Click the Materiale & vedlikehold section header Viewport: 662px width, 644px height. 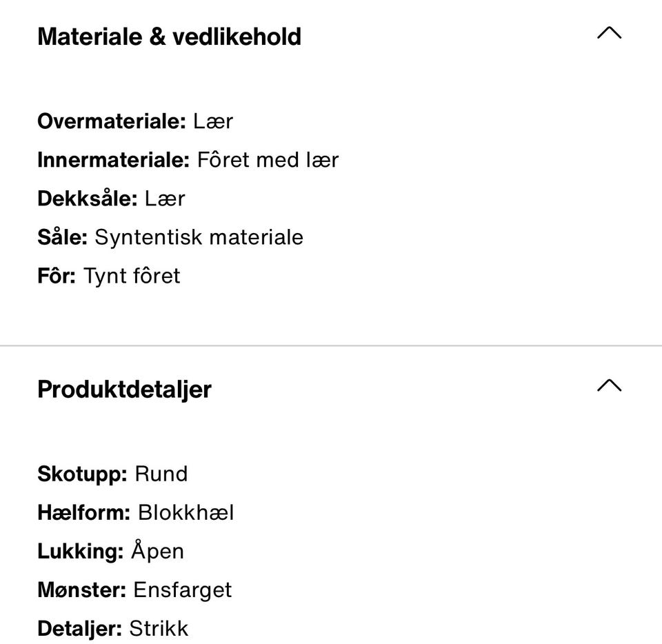tap(170, 36)
